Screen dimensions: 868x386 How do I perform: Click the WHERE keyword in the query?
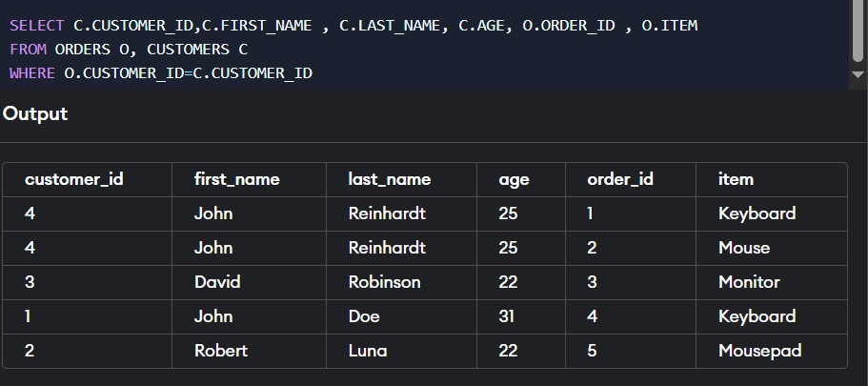tap(32, 73)
